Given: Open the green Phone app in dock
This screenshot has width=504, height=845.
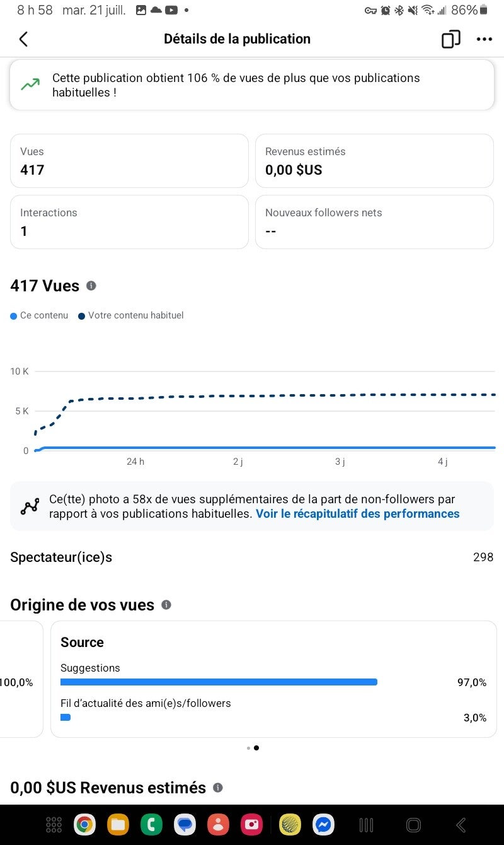Looking at the screenshot, I should (x=151, y=824).
